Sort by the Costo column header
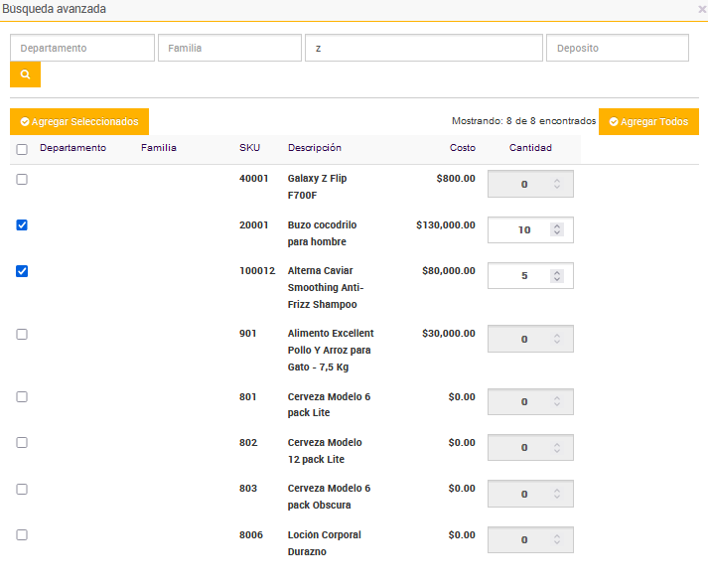The image size is (708, 588). click(462, 148)
